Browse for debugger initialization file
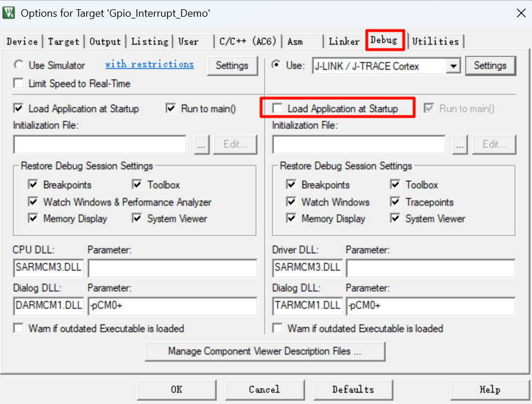 click(x=460, y=145)
